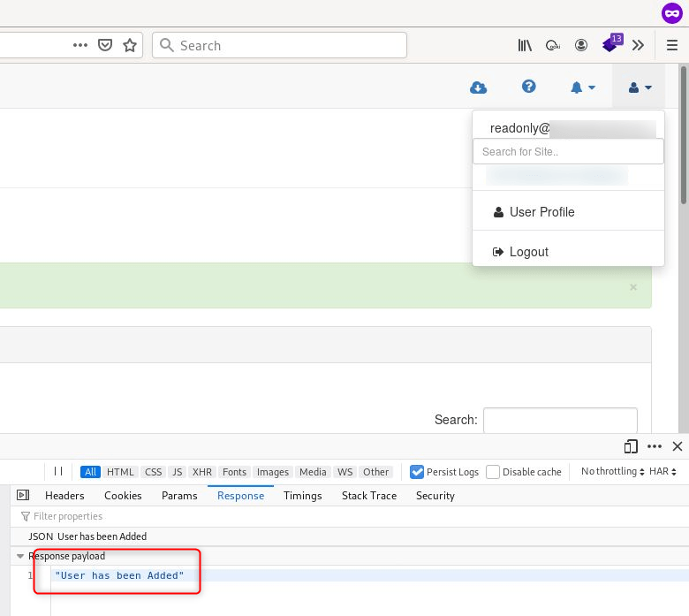The width and height of the screenshot is (689, 616).
Task: Switch to the Headers tab
Action: coord(64,496)
